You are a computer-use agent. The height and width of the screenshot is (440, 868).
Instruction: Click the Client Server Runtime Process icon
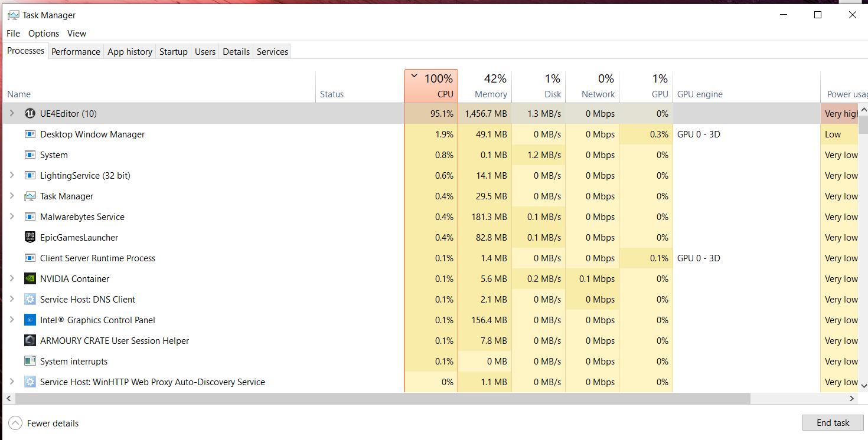pyautogui.click(x=30, y=258)
